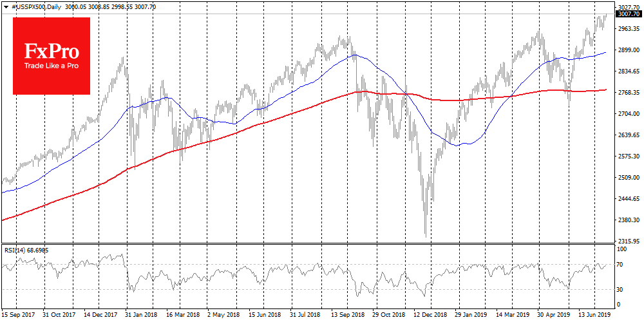Click the RSI 70 overbought level label

[620, 264]
